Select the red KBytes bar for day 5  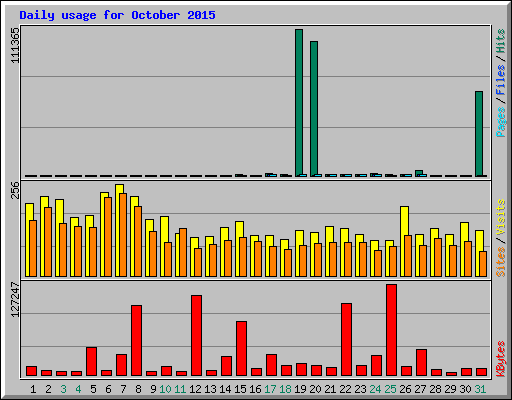91,361
